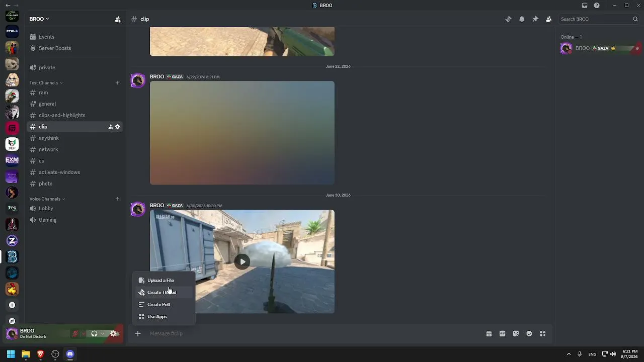Play the June 30 video clip

pyautogui.click(x=242, y=261)
